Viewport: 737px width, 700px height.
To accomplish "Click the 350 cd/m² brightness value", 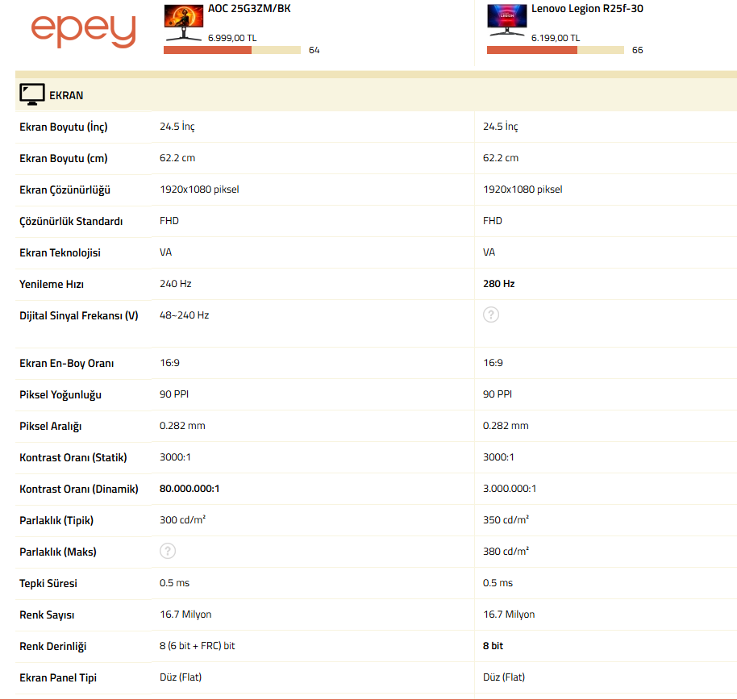I will point(506,520).
